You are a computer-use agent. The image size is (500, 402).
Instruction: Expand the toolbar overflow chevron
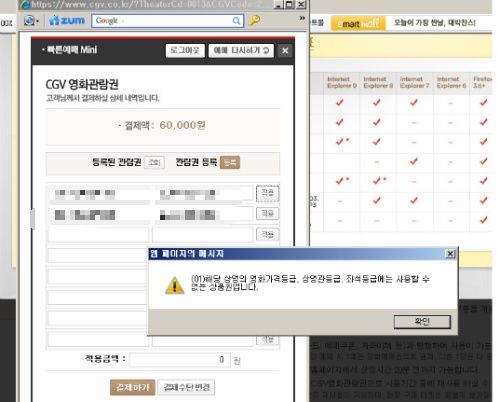click(x=302, y=18)
